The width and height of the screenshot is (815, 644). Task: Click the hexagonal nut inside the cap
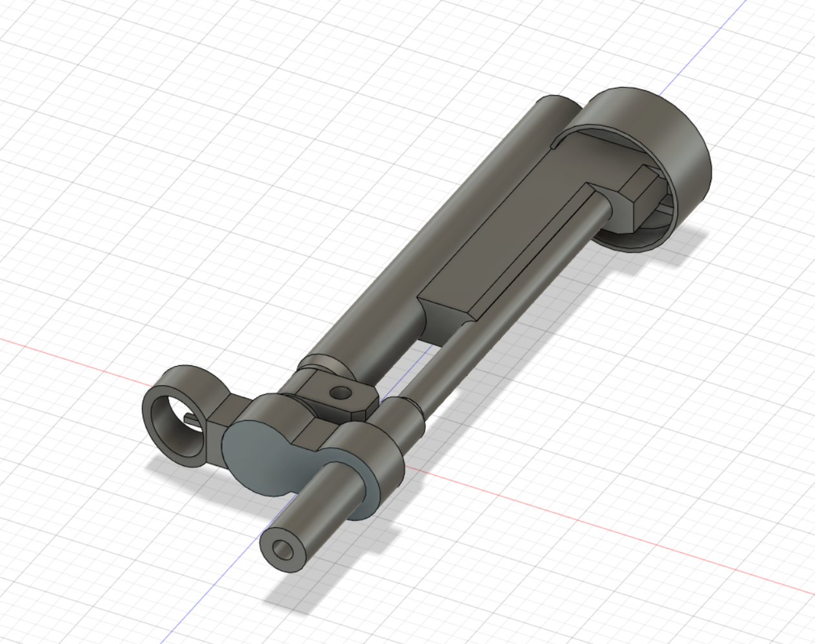coord(640,196)
